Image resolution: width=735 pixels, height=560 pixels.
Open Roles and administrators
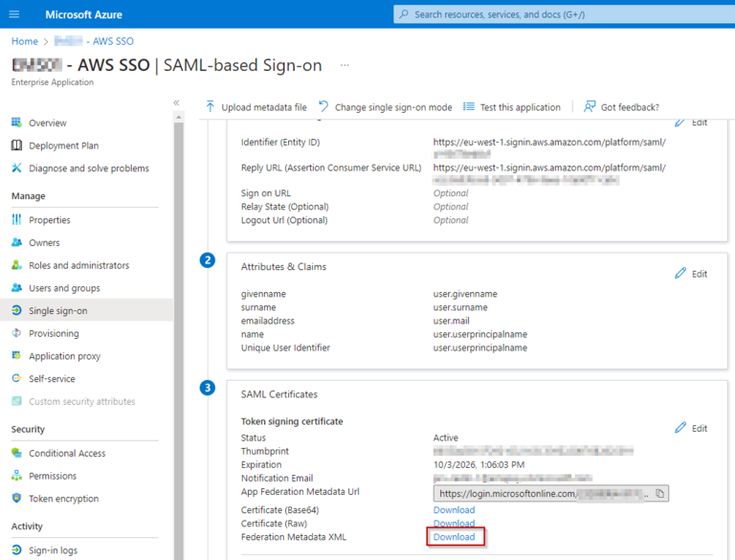[x=78, y=265]
